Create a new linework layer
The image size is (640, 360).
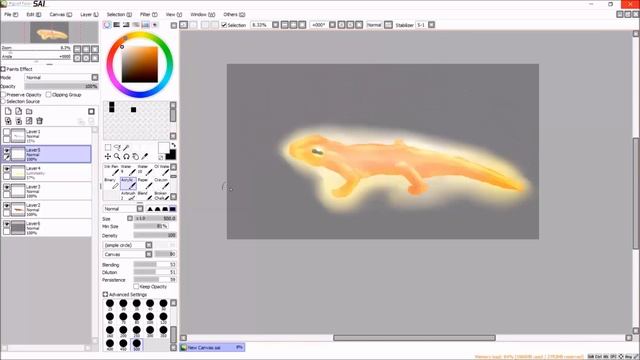(18, 111)
